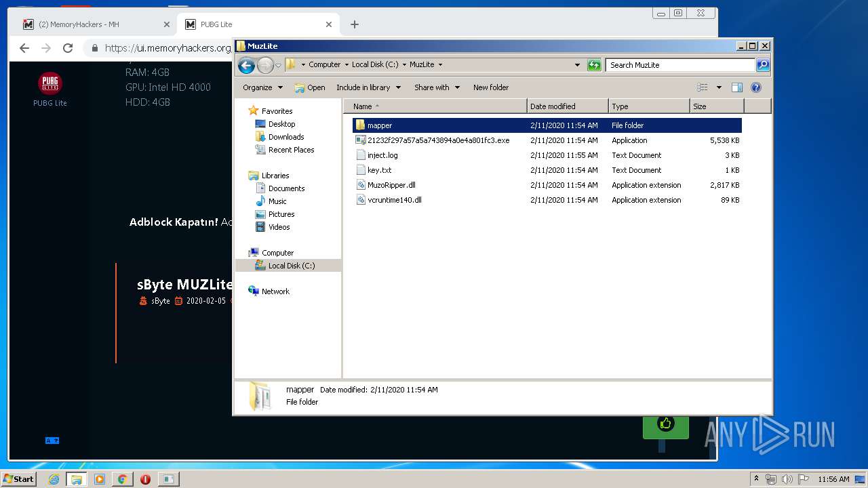The width and height of the screenshot is (868, 488).
Task: Click the browser back arrow
Action: [x=24, y=48]
